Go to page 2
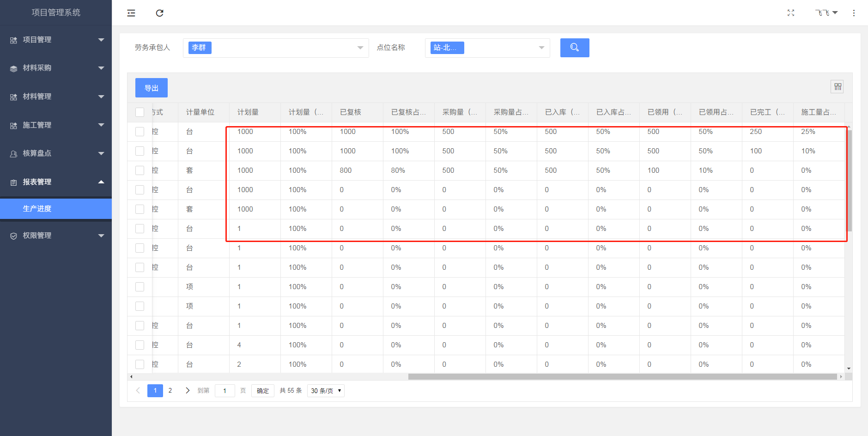This screenshot has width=868, height=436. pos(170,390)
